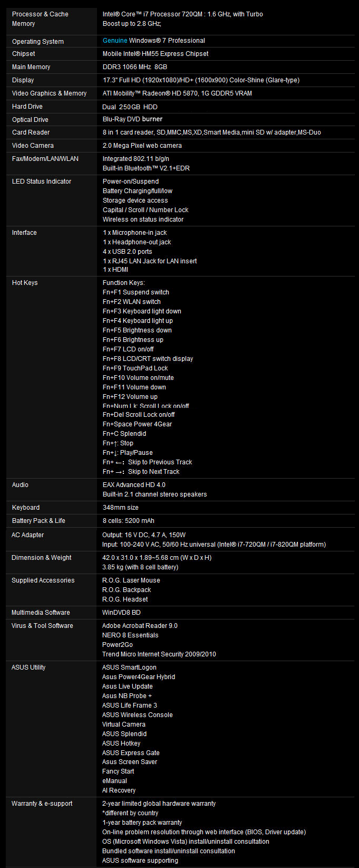This screenshot has width=359, height=868.
Task: Click the Hot Keys section label
Action: pos(25,283)
